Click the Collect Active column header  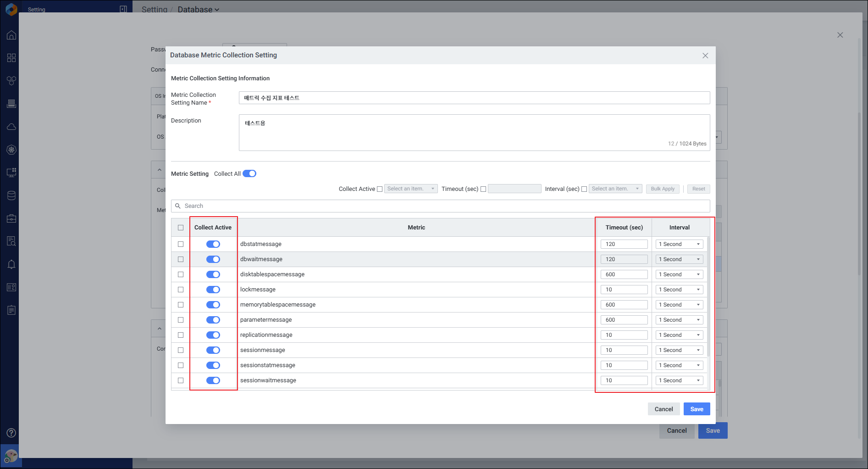tap(213, 228)
